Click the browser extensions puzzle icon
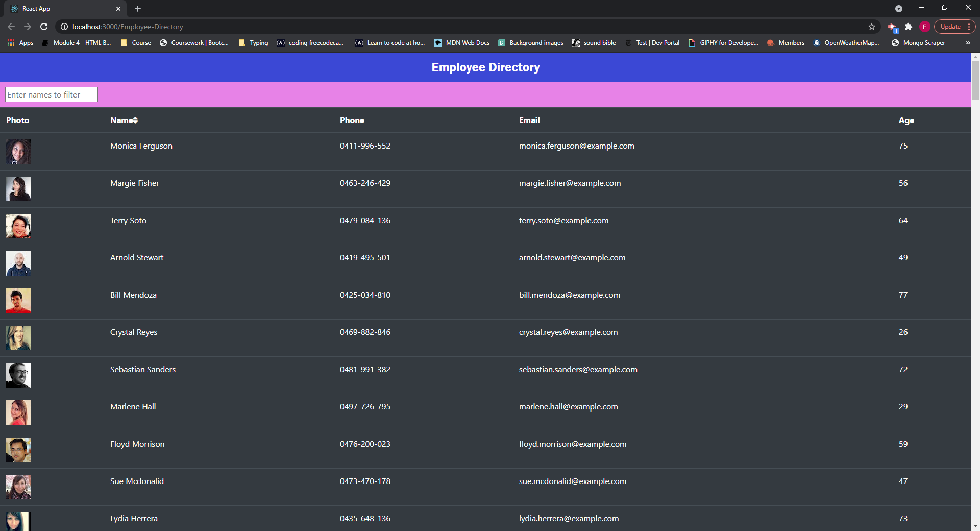 (x=909, y=27)
